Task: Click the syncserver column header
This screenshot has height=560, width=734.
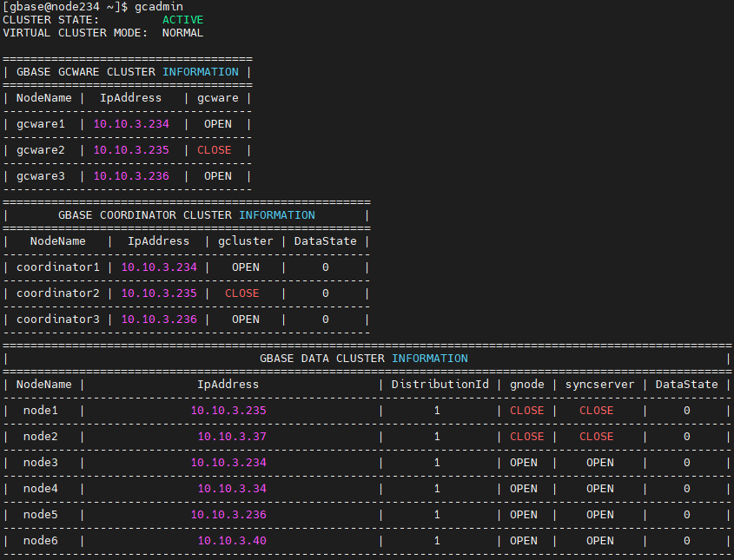Action: tap(599, 385)
